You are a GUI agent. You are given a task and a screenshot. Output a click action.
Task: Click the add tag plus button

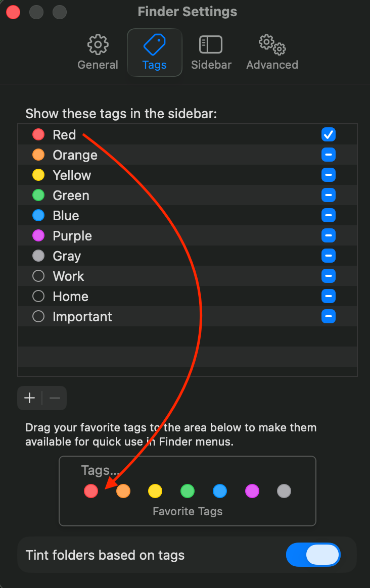pos(30,398)
